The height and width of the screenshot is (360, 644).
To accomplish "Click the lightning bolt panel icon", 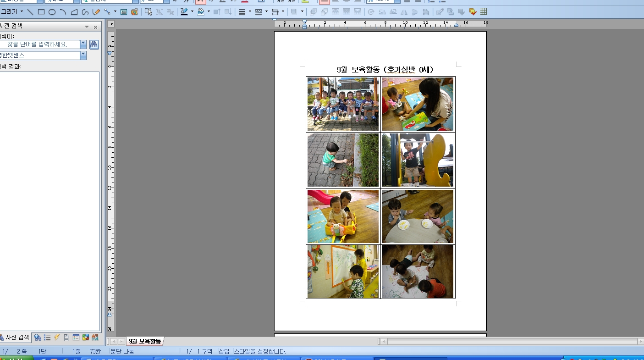I will 57,338.
